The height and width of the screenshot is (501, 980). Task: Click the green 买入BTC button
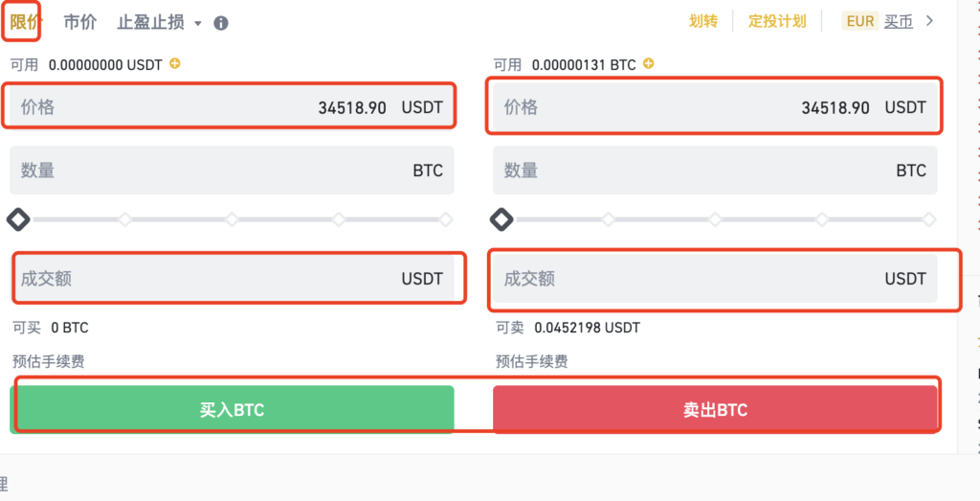tap(232, 410)
